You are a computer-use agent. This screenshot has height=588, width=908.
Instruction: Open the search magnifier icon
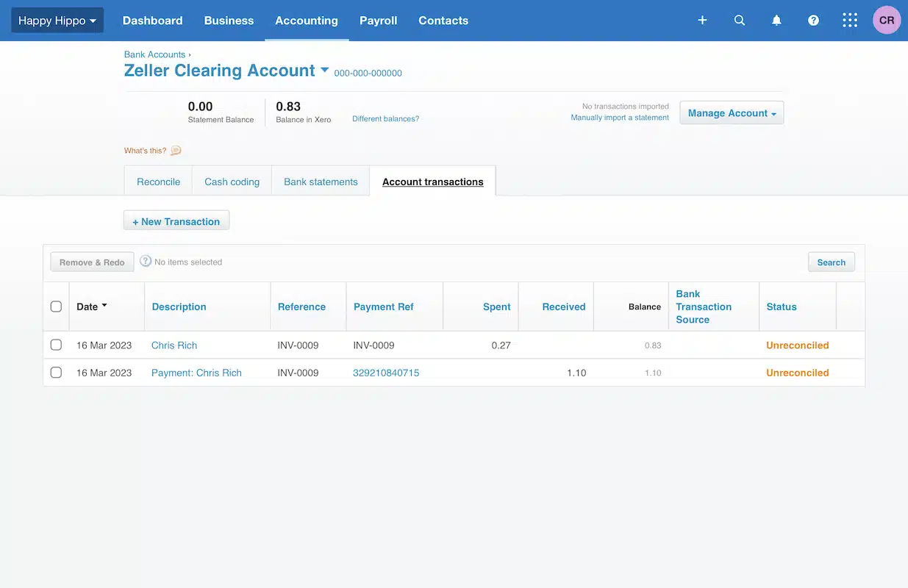point(740,21)
